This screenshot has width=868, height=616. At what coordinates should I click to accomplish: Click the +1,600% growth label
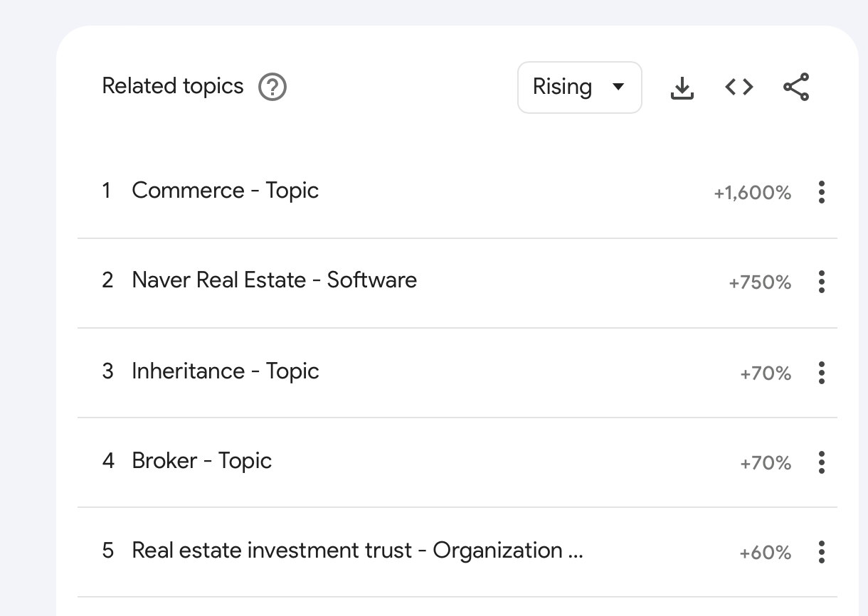752,192
